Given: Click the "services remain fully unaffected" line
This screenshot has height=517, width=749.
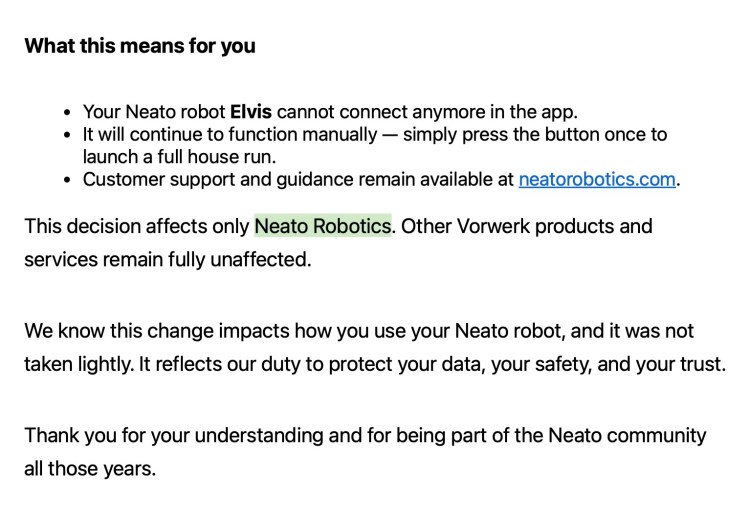Looking at the screenshot, I should 167,260.
